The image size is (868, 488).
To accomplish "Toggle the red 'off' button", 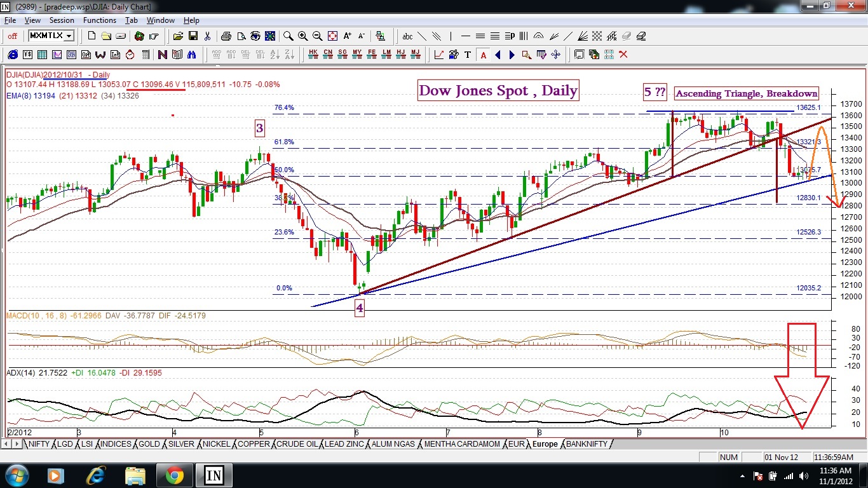I will point(13,36).
